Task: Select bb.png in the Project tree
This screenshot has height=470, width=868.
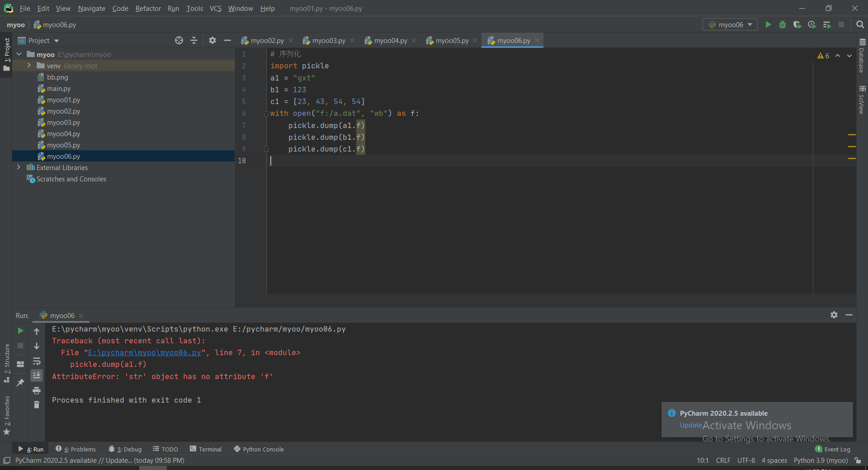Action: [57, 77]
